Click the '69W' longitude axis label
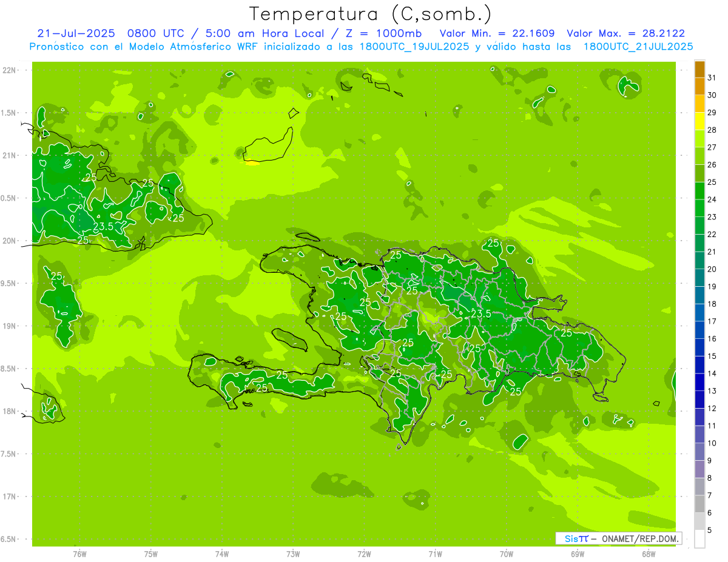This screenshot has height=562, width=728. click(x=578, y=554)
